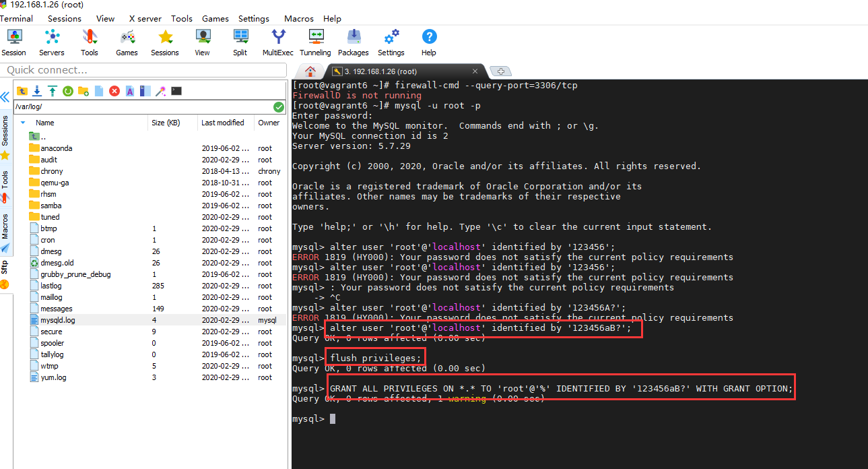Select the audit folder

(151, 160)
